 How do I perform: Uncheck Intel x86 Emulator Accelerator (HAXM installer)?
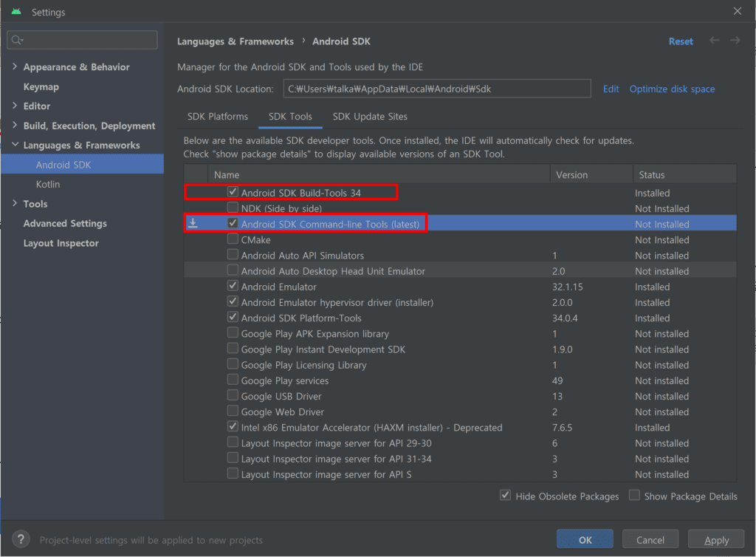coord(233,426)
